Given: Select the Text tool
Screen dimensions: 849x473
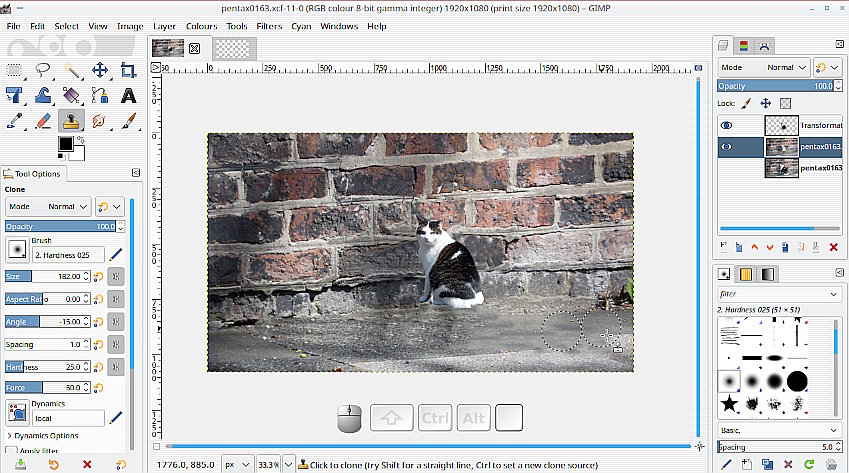Looking at the screenshot, I should click(128, 96).
